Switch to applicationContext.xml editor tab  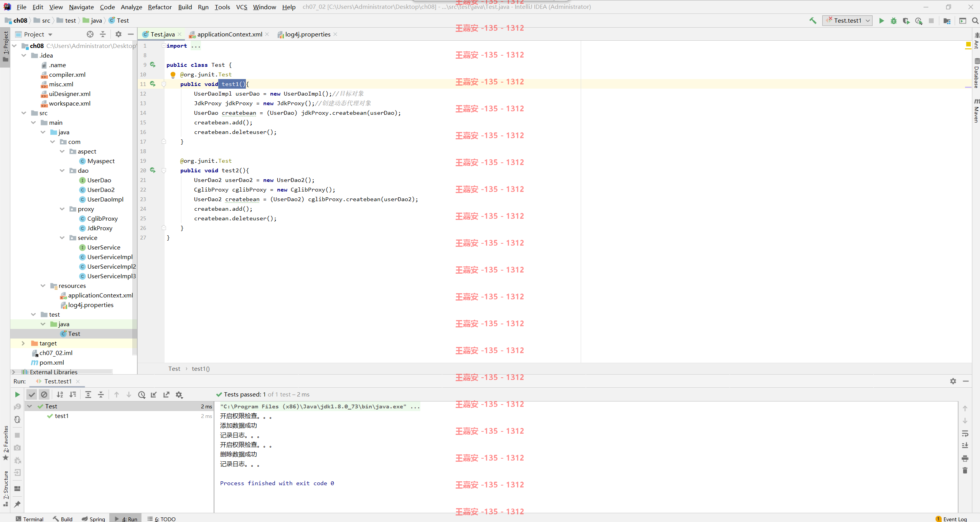(x=229, y=34)
